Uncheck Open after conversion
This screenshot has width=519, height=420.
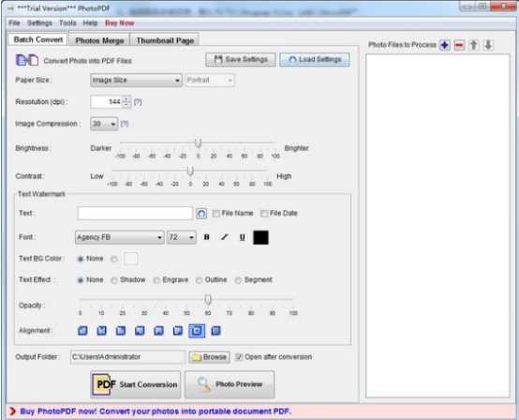[239, 357]
